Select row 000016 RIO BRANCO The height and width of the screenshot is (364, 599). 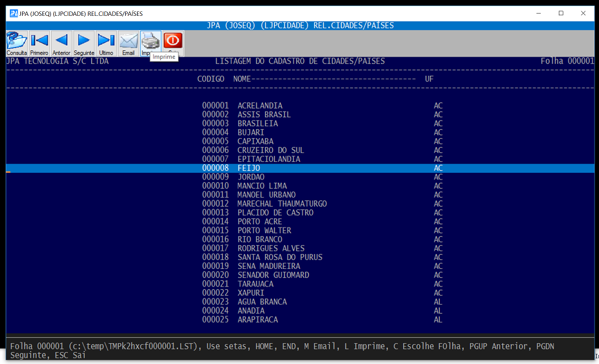coord(300,239)
